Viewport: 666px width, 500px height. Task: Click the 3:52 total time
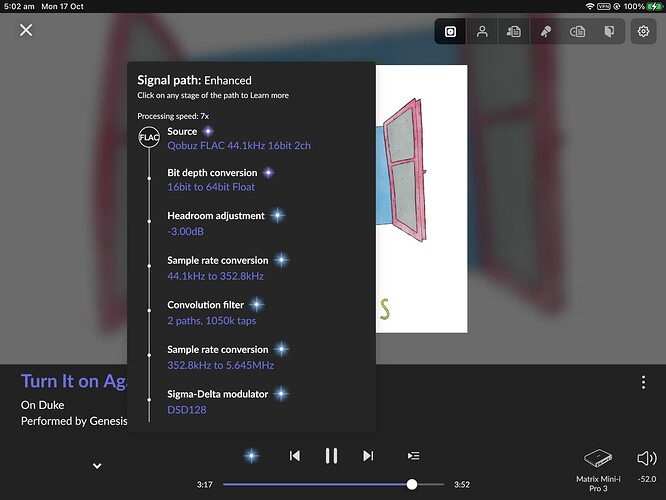pyautogui.click(x=462, y=485)
